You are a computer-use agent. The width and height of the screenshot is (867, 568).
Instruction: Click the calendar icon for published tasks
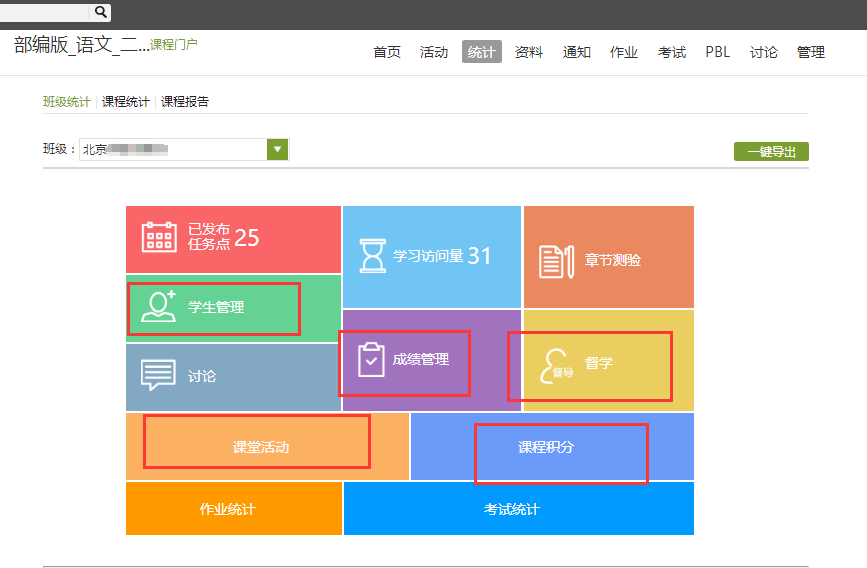(159, 237)
